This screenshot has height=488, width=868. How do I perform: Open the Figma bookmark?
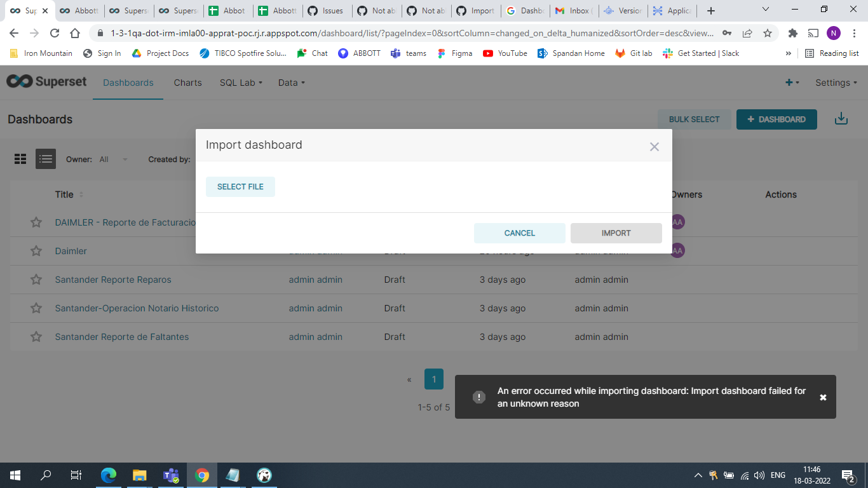(454, 53)
